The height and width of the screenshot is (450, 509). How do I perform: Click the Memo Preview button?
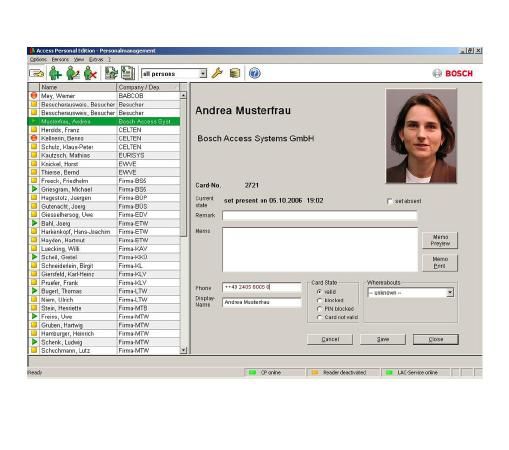pos(440,240)
